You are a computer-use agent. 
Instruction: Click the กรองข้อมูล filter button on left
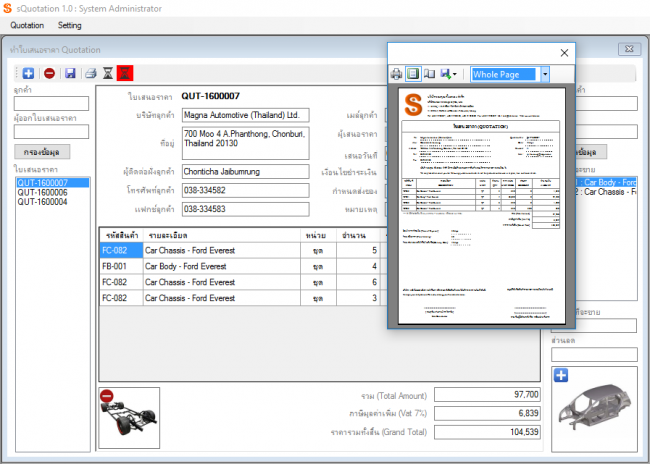coord(42,152)
